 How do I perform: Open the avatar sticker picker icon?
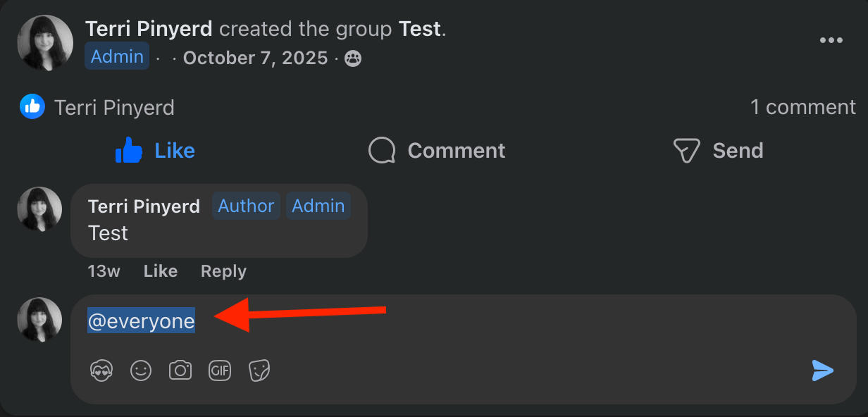click(101, 371)
